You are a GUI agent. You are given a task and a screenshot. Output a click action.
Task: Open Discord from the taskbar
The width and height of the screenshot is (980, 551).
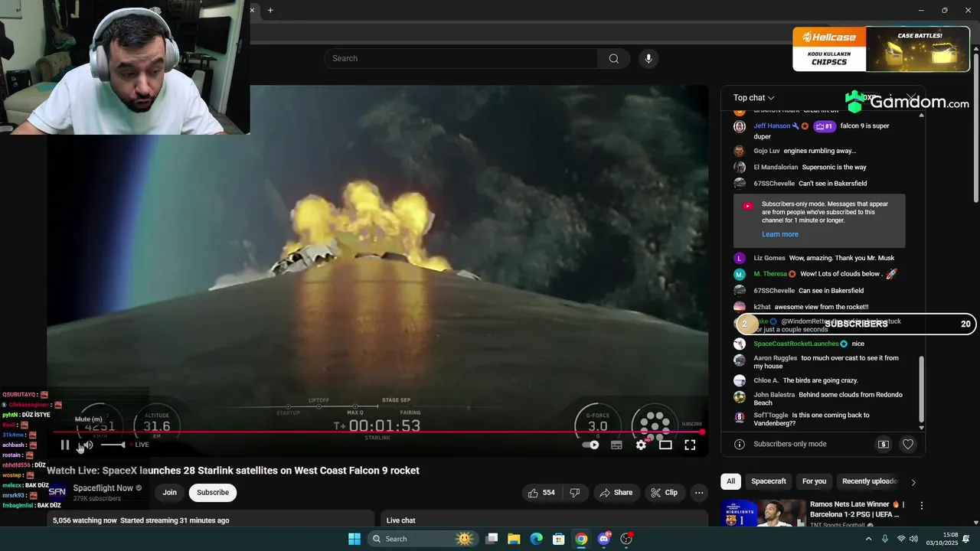[604, 539]
